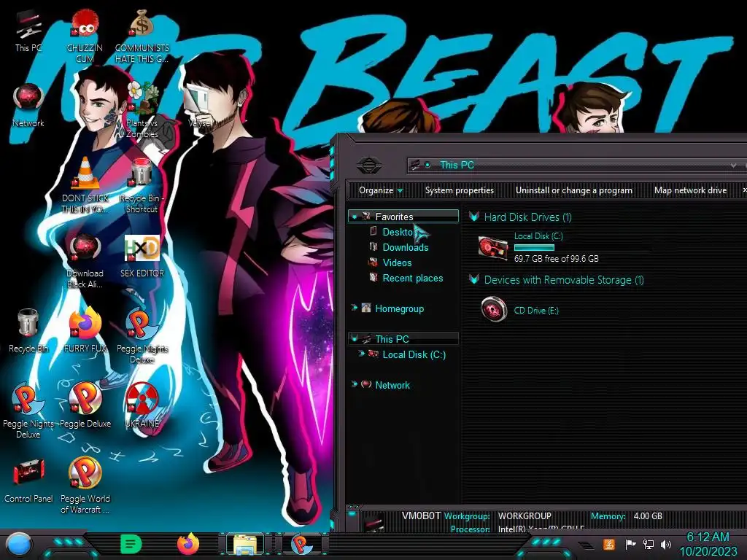The height and width of the screenshot is (560, 747).
Task: Launch Plants vs Zombies shortcut
Action: (x=142, y=109)
